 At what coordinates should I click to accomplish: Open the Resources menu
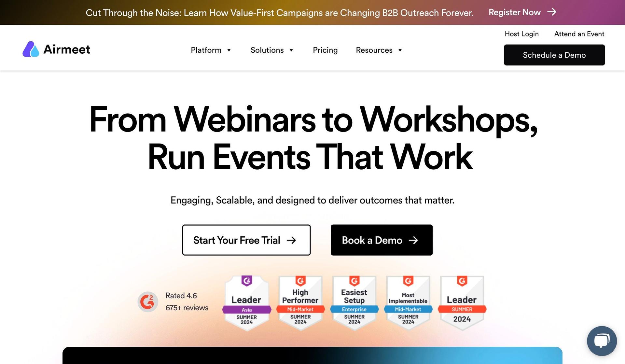point(379,50)
